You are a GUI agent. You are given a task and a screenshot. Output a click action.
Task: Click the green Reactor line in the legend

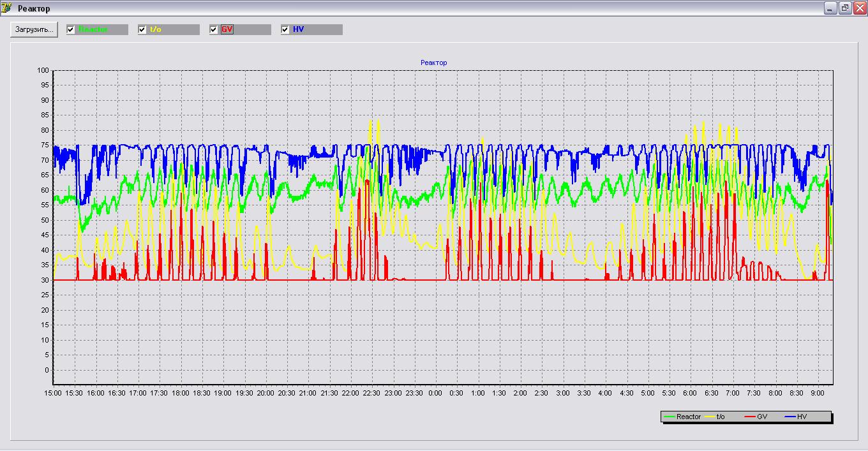[x=670, y=417]
